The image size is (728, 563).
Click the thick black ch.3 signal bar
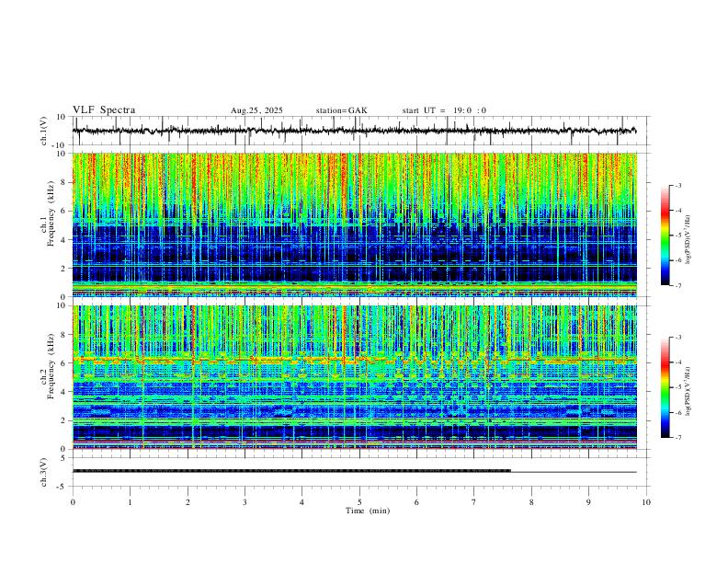[291, 471]
